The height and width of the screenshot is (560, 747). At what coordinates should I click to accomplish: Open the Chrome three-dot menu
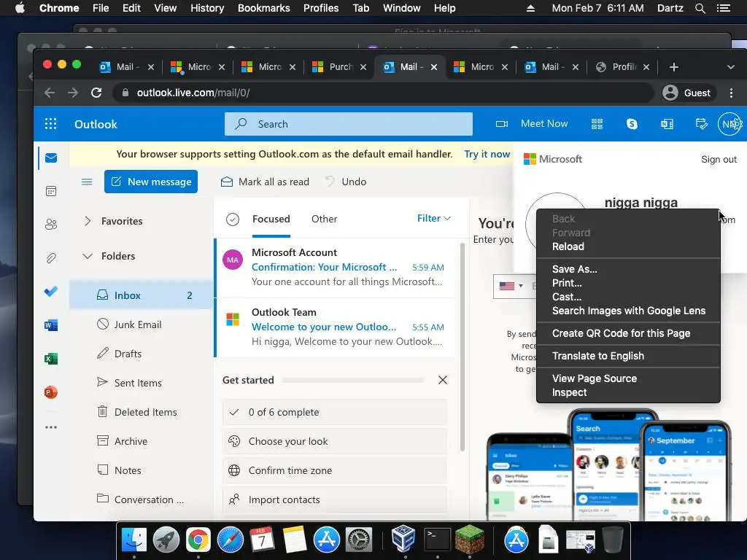click(x=731, y=93)
